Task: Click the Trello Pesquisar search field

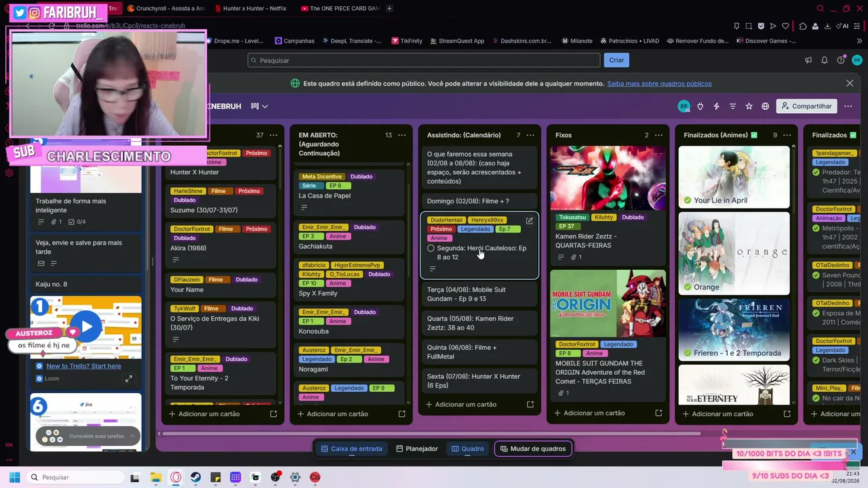Action: point(424,60)
